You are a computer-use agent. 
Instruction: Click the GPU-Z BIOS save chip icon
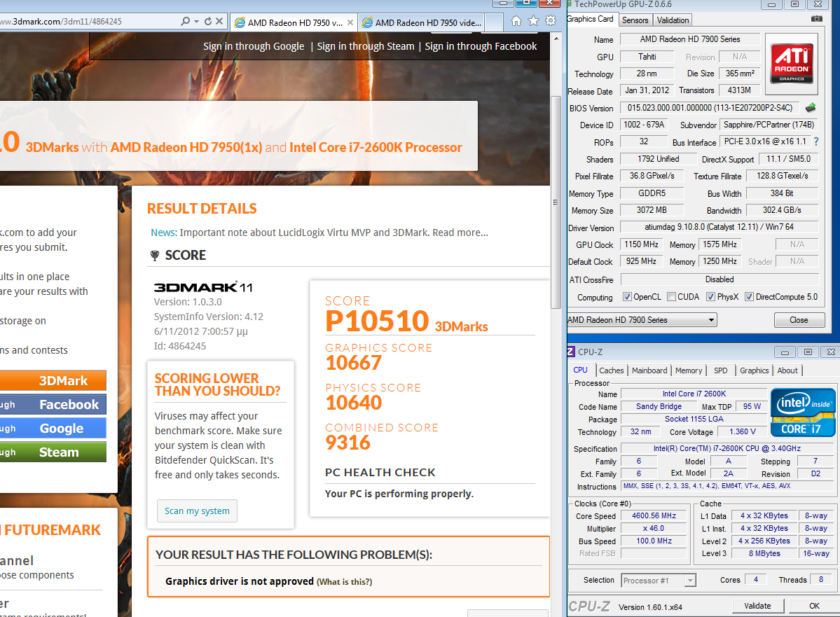(x=811, y=108)
